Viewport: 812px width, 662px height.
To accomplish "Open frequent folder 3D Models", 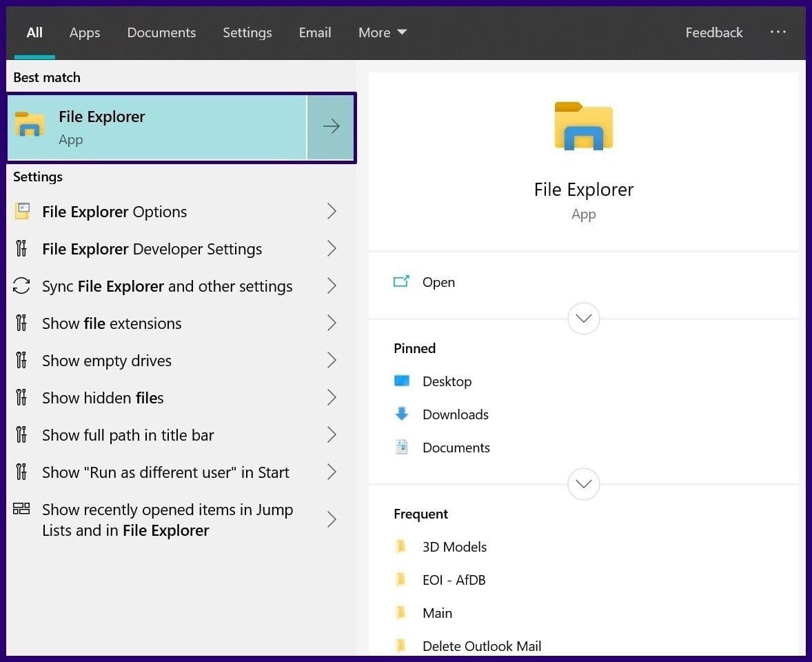I will click(454, 547).
